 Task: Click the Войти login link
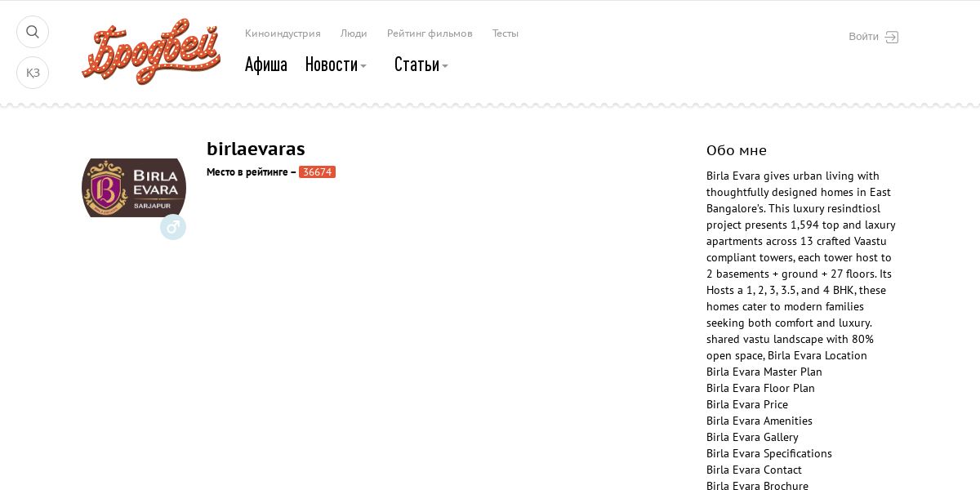863,37
